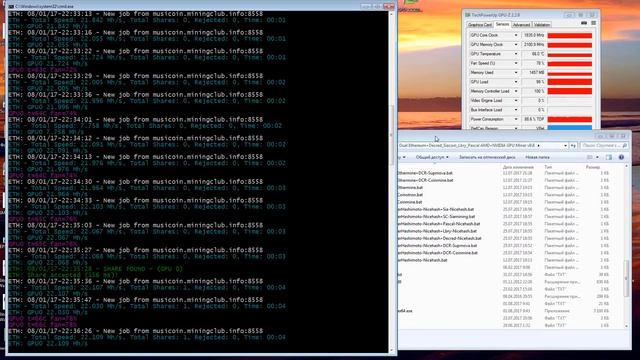Select Ethermine+DCR-Coinmine.bat file
Image resolution: width=640 pixels, height=360 pixels.
[425, 180]
